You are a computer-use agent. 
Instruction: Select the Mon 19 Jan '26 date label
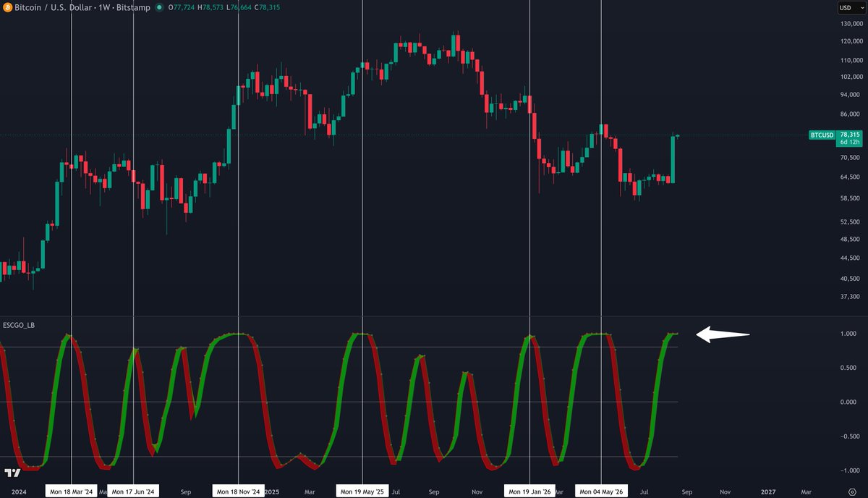530,491
